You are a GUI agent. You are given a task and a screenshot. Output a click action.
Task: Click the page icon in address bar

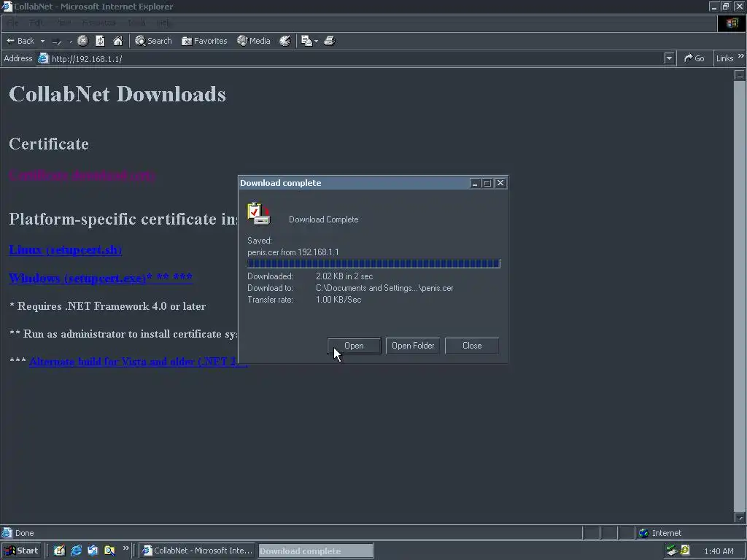[43, 58]
